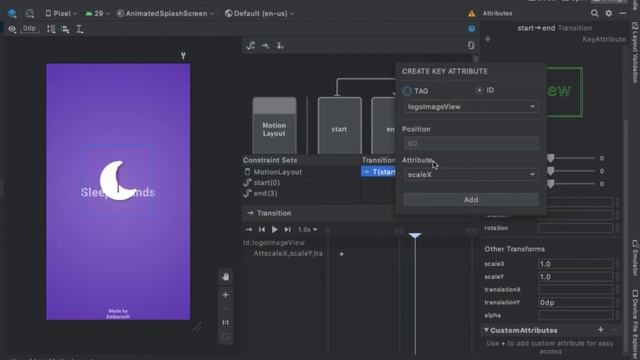Add a custom attribute with plus icon
This screenshot has height=360, width=640.
600,330
